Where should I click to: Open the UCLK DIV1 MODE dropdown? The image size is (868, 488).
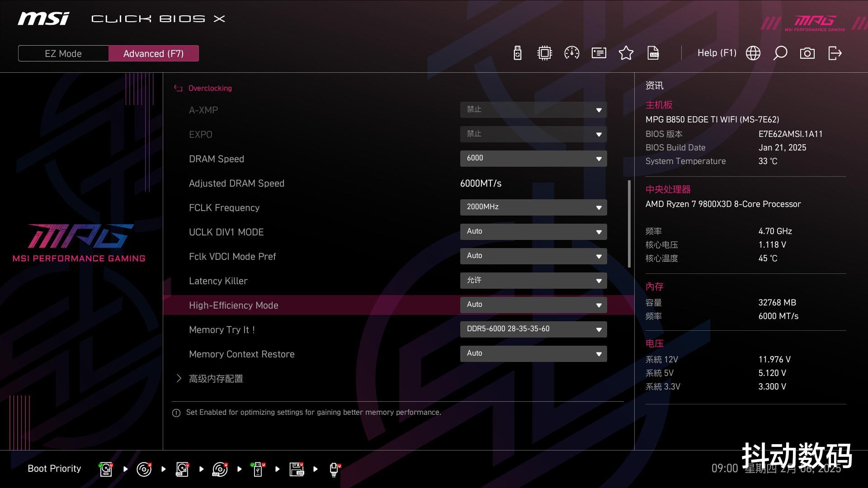pos(533,232)
